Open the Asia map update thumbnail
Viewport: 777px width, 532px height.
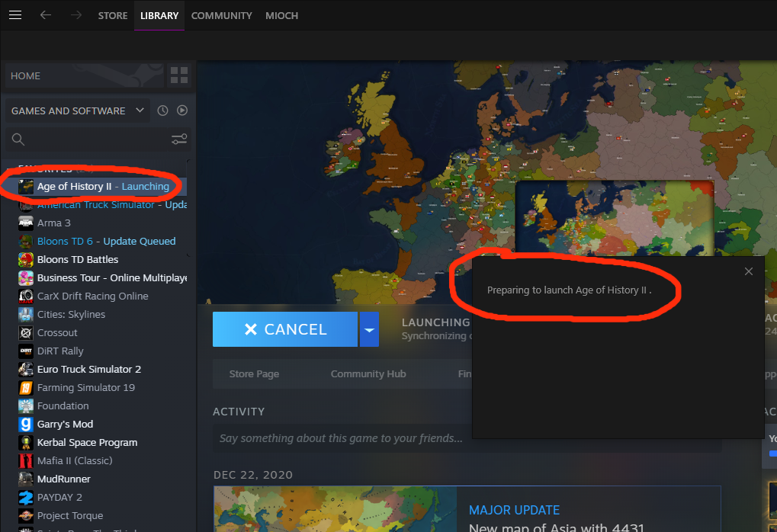click(335, 509)
